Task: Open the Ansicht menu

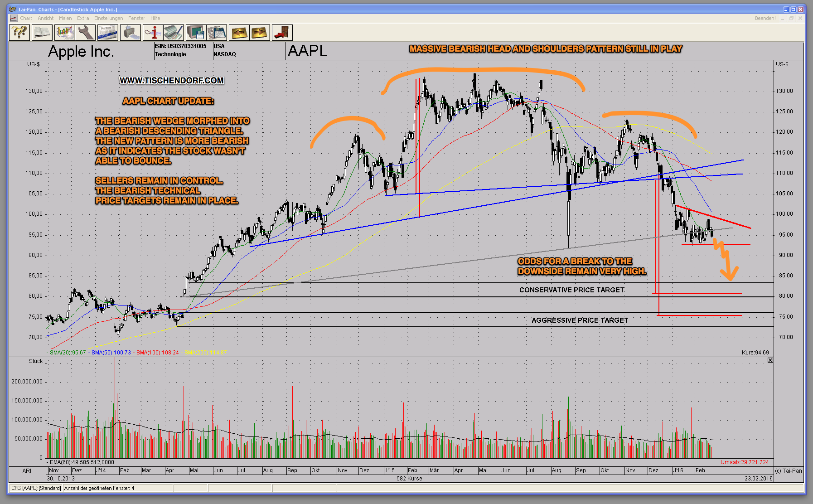Action: (45, 18)
